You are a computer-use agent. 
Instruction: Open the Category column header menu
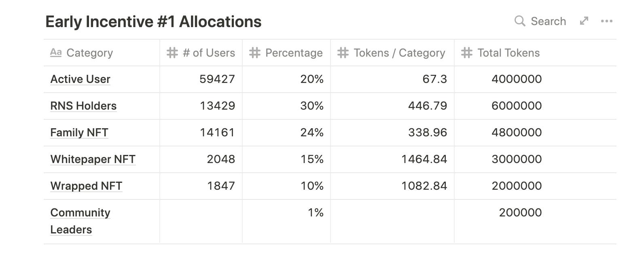point(89,53)
